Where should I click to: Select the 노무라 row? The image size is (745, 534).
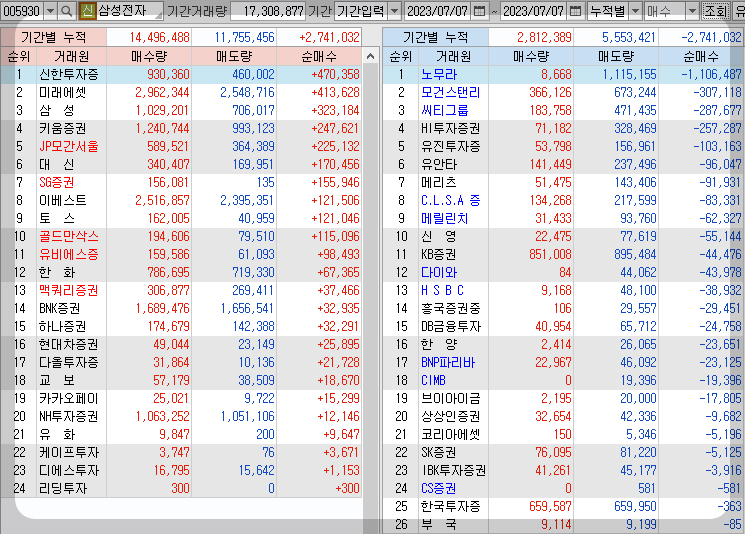click(564, 75)
